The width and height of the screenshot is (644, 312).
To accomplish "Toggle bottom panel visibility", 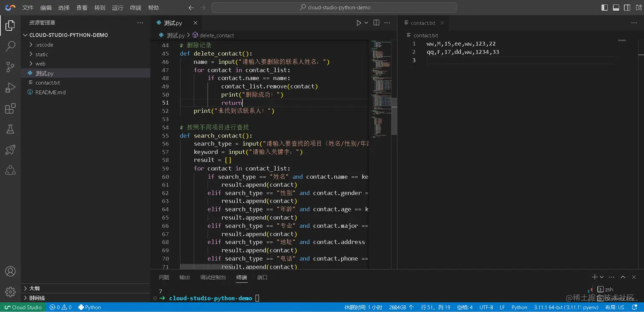I will (616, 8).
